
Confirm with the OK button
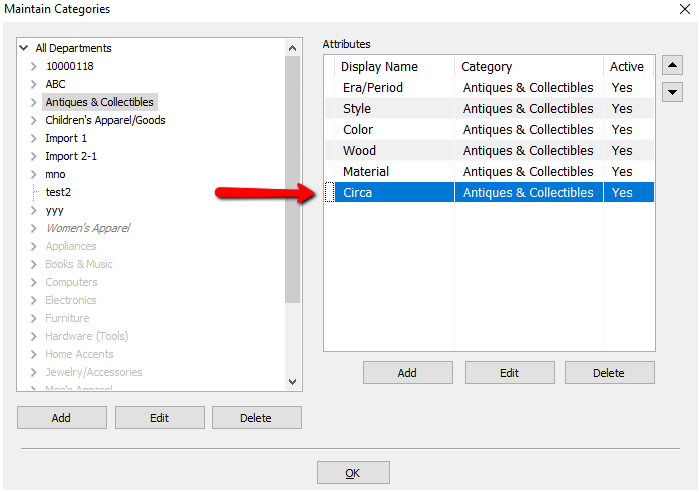353,473
